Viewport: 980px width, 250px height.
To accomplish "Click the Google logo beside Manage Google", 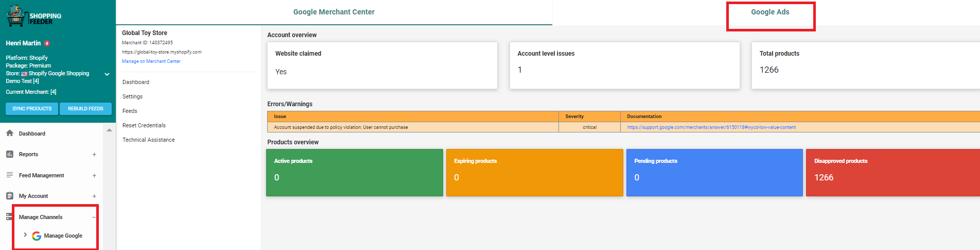I will pos(37,236).
